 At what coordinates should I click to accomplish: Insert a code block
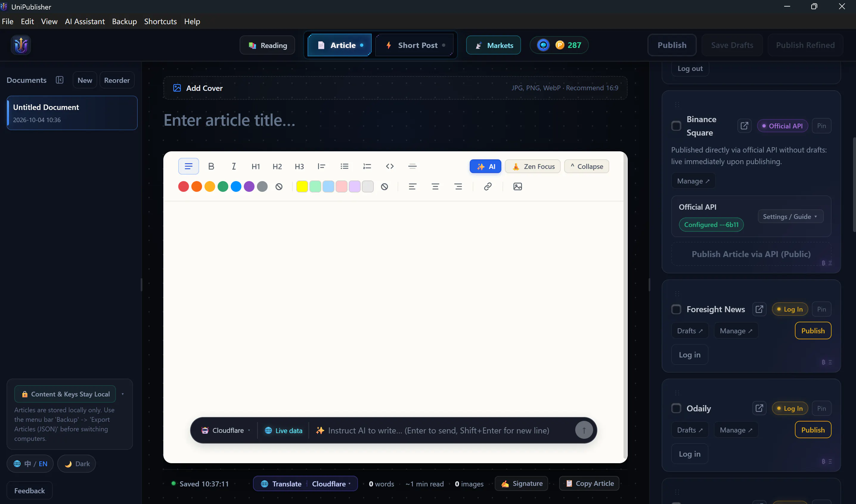click(x=390, y=167)
